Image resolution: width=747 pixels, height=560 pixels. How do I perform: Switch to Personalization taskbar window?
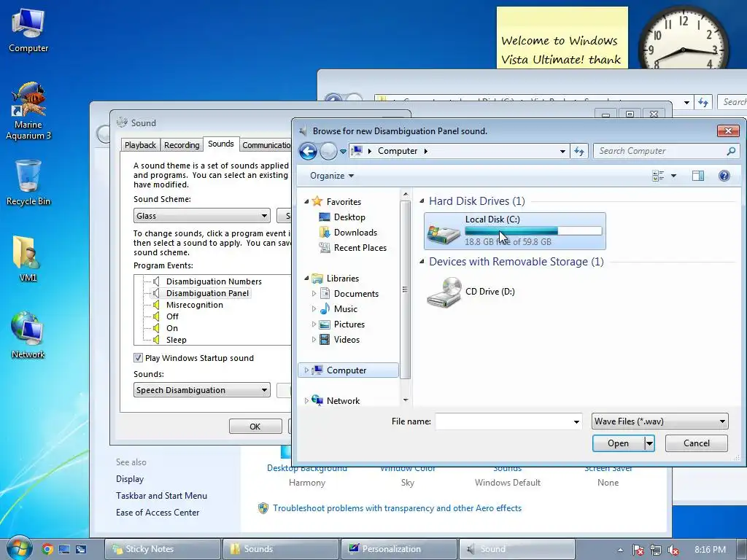(398, 549)
